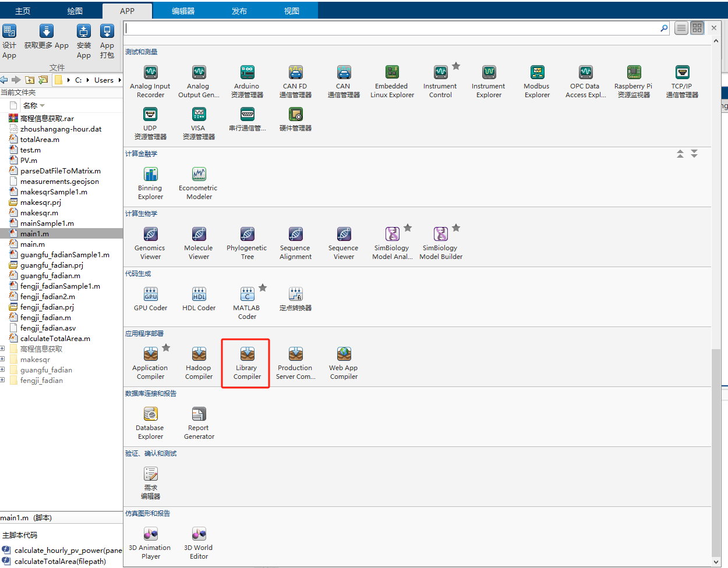Launch the GPU Coder app
The image size is (728, 568).
(x=150, y=299)
